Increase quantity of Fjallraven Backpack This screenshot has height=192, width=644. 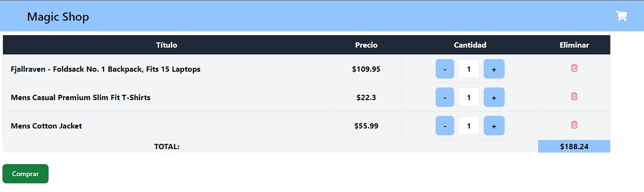[x=494, y=69]
